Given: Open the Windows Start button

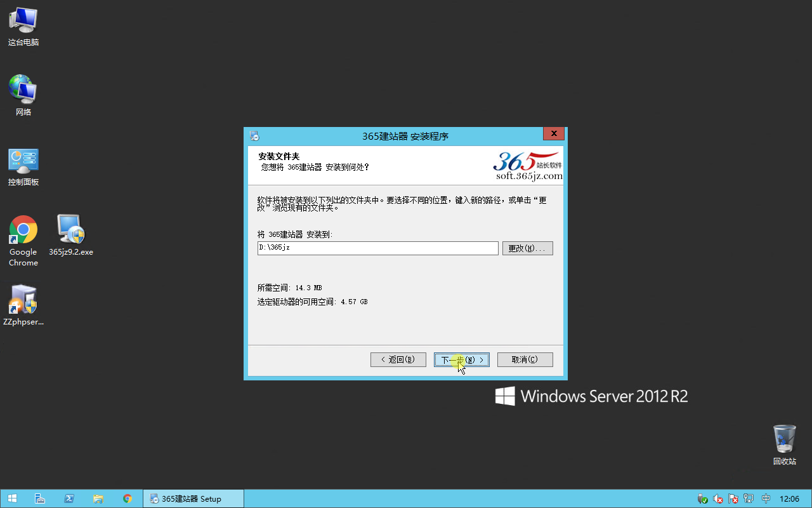Looking at the screenshot, I should coord(12,498).
